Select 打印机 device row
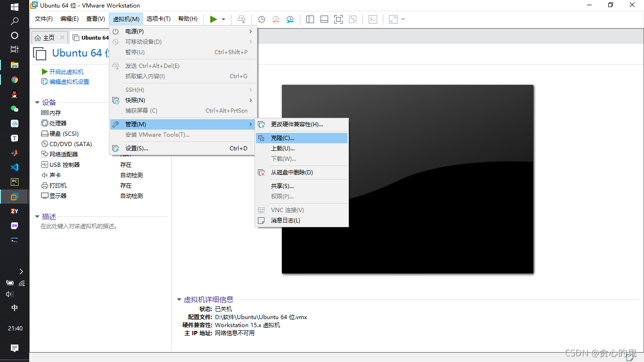The image size is (644, 362). tap(58, 186)
